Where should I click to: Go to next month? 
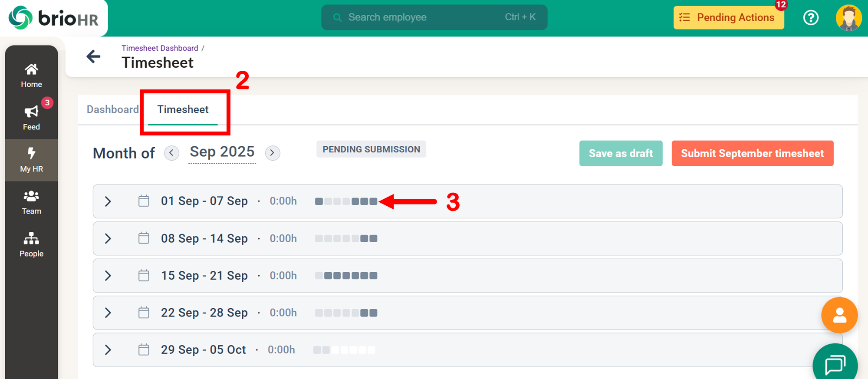click(273, 153)
